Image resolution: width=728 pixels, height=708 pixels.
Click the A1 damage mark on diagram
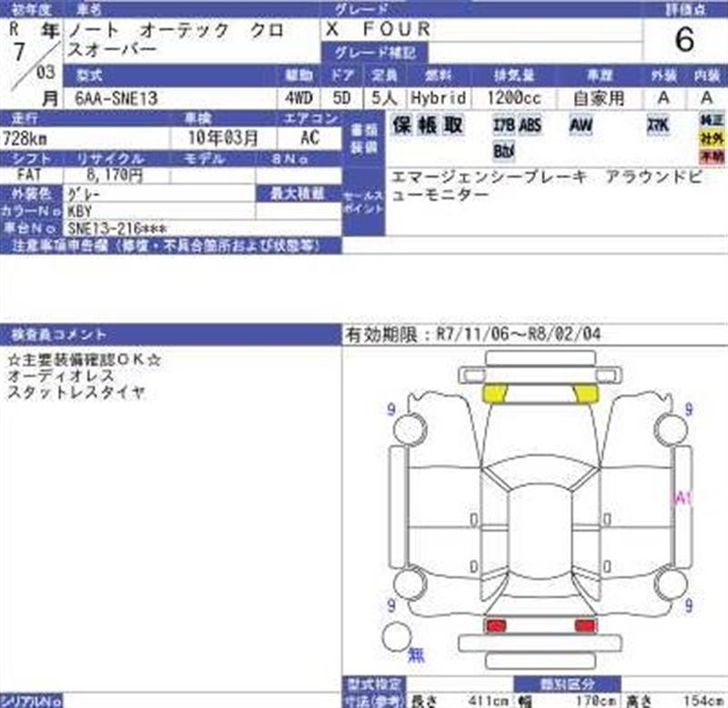pyautogui.click(x=682, y=498)
